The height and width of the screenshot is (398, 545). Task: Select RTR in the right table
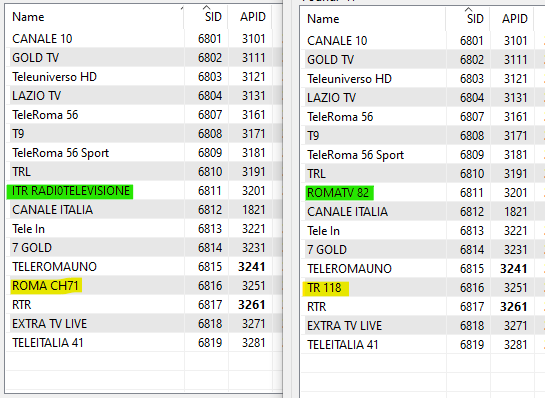click(x=317, y=307)
